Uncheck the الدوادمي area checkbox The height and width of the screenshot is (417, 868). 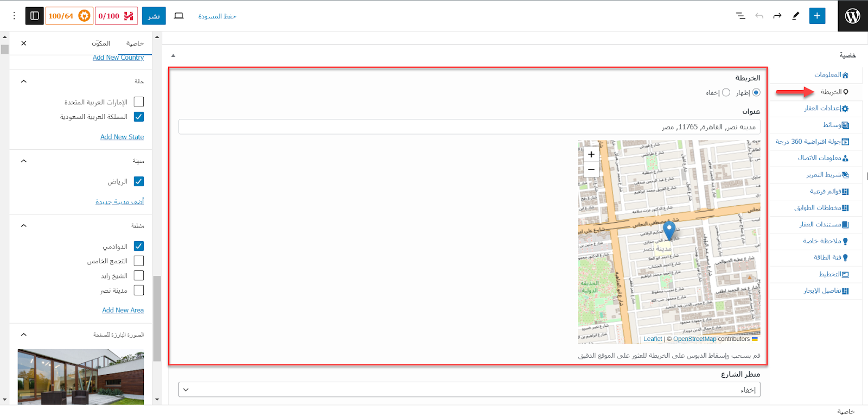(139, 246)
